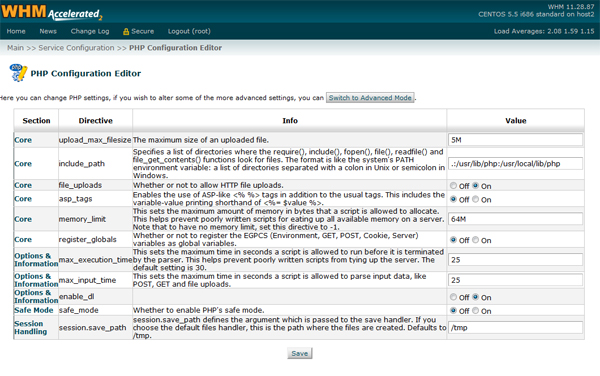The height and width of the screenshot is (376, 600).
Task: Set safe_mode to Off
Action: coord(453,311)
